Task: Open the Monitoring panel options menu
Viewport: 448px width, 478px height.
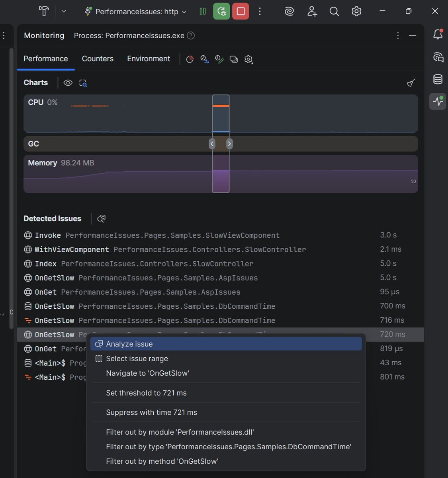Action: coord(398,35)
